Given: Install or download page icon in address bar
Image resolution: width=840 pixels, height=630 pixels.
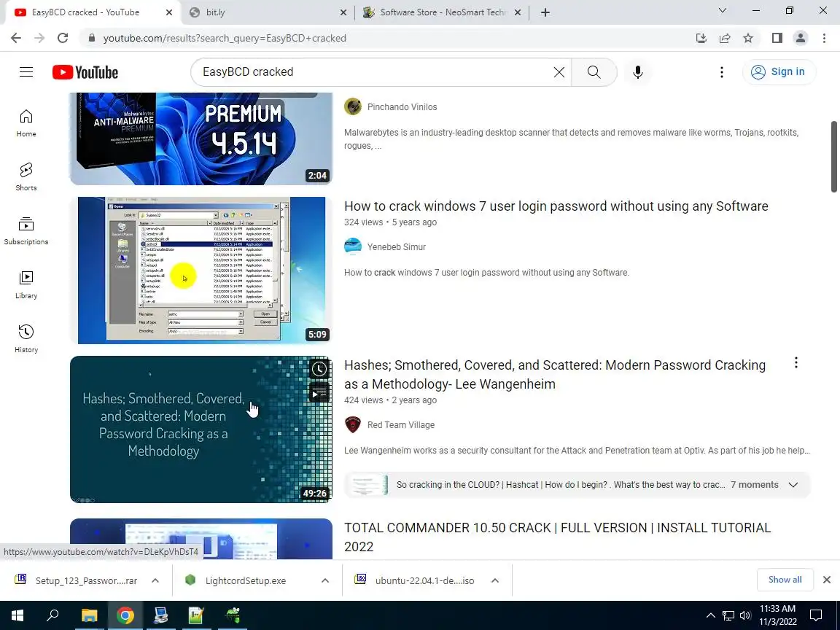Looking at the screenshot, I should pos(701,38).
